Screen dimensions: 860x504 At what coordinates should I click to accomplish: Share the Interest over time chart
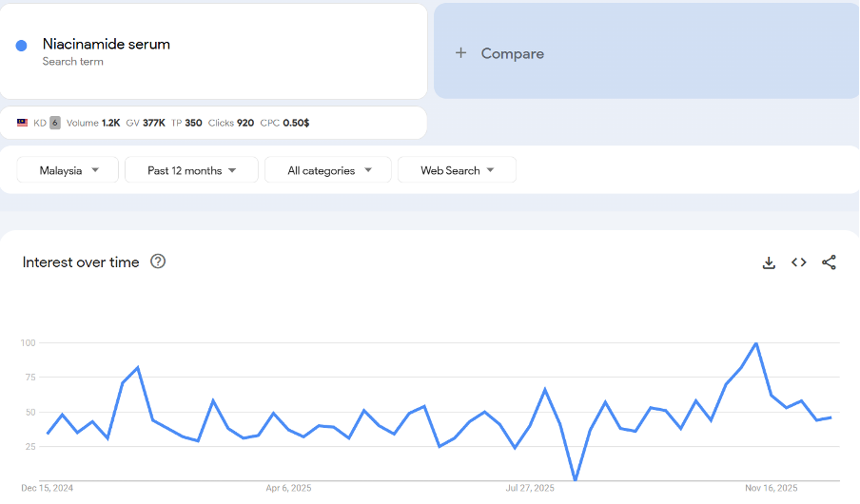(829, 262)
